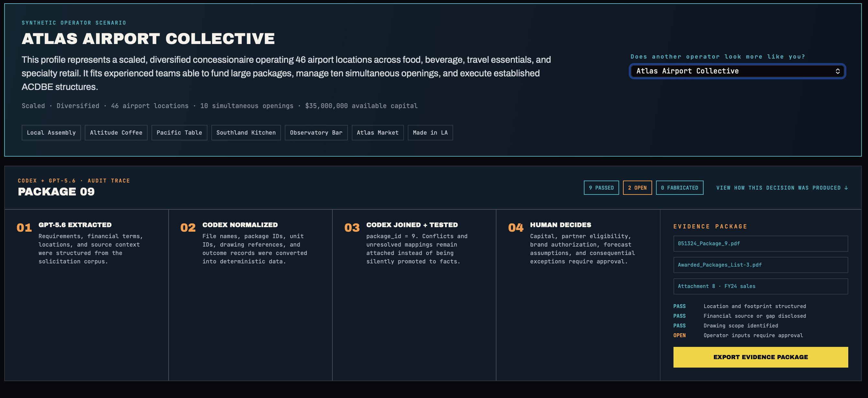This screenshot has width=868, height=398.
Task: Click the down arrow after decision link
Action: click(846, 188)
